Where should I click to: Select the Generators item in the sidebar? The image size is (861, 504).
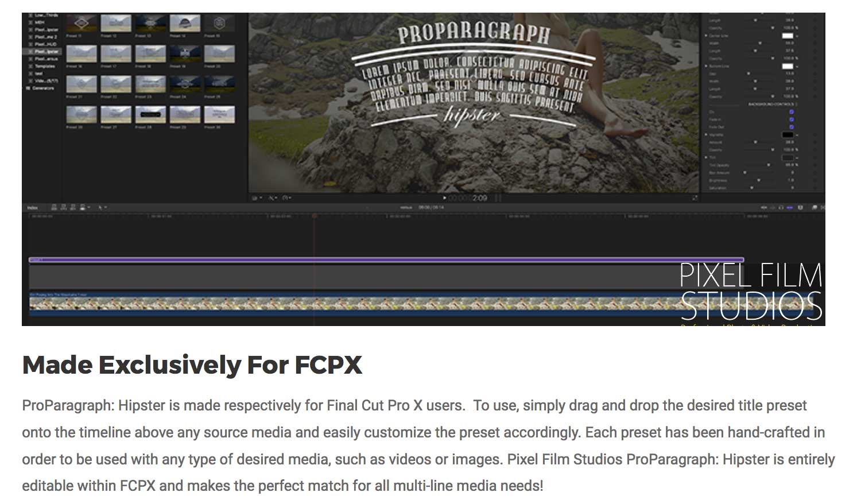coord(40,88)
